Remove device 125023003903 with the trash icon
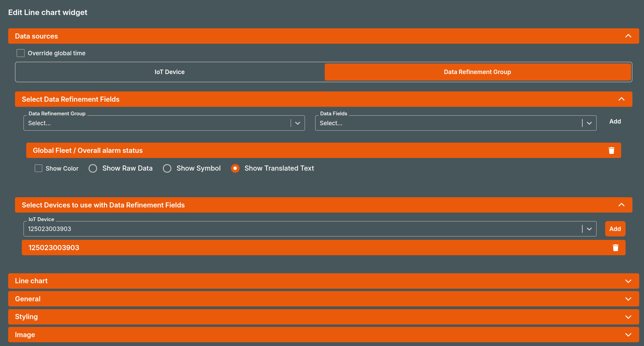 click(x=615, y=248)
